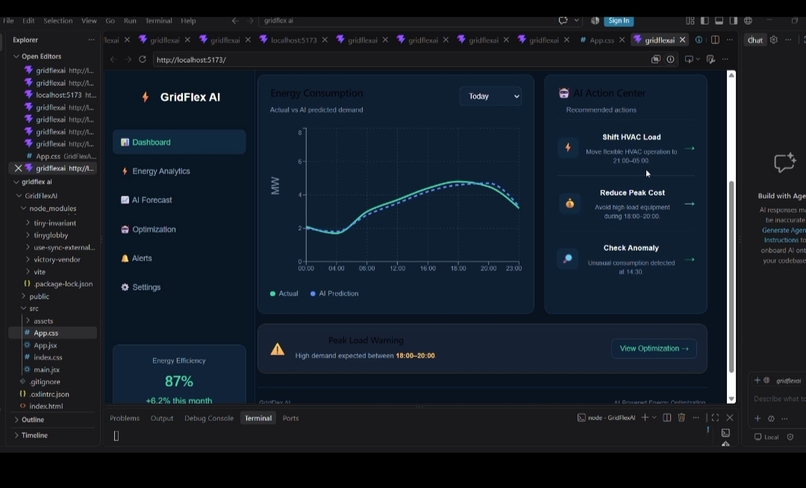
Task: Close the selected gridflexai open editor entry
Action: [18, 168]
